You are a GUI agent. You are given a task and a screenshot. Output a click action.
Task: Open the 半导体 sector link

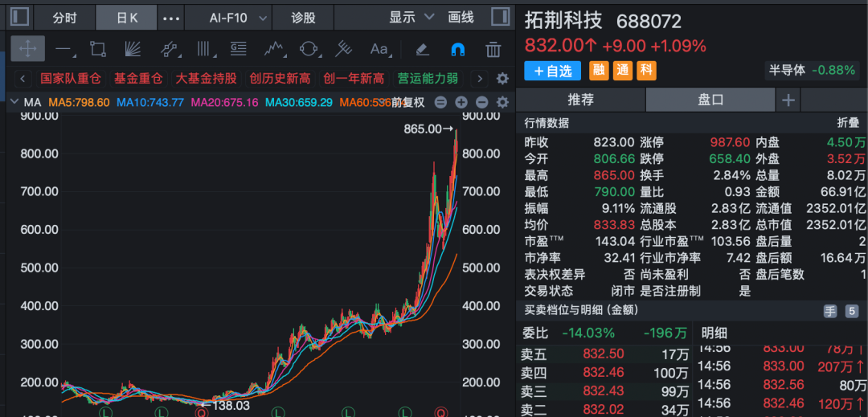pyautogui.click(x=812, y=70)
